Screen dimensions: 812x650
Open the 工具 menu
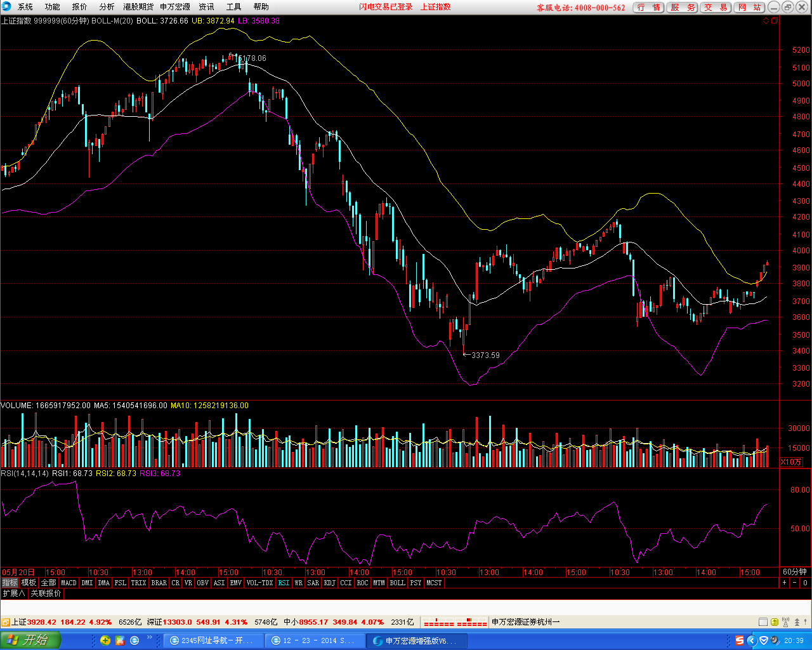tap(234, 7)
